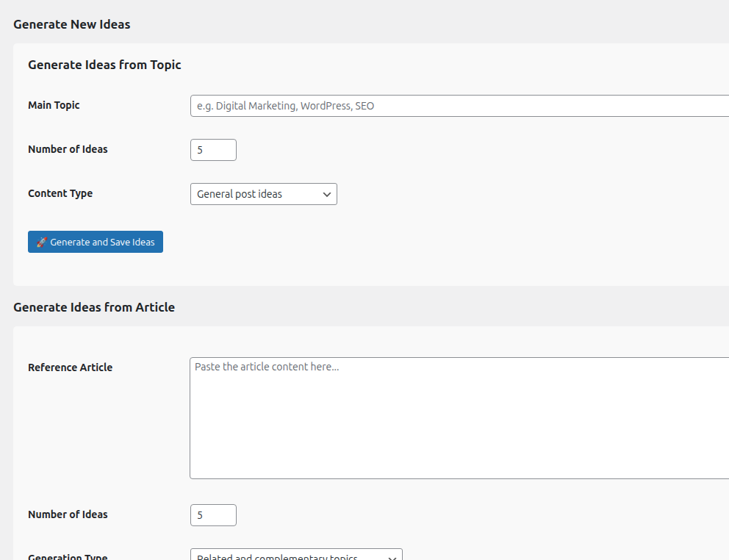Click Number of Ideas field below Reference Article
Viewport: 729px width, 560px height.
213,515
